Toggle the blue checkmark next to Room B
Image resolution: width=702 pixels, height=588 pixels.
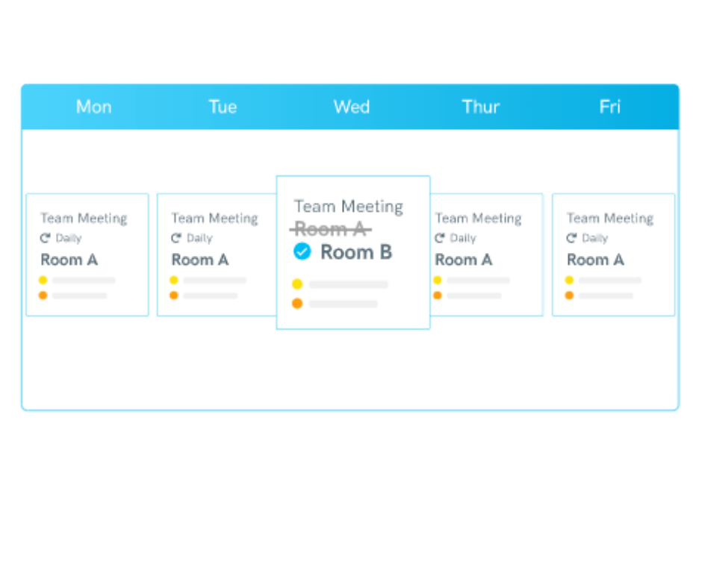tap(302, 251)
